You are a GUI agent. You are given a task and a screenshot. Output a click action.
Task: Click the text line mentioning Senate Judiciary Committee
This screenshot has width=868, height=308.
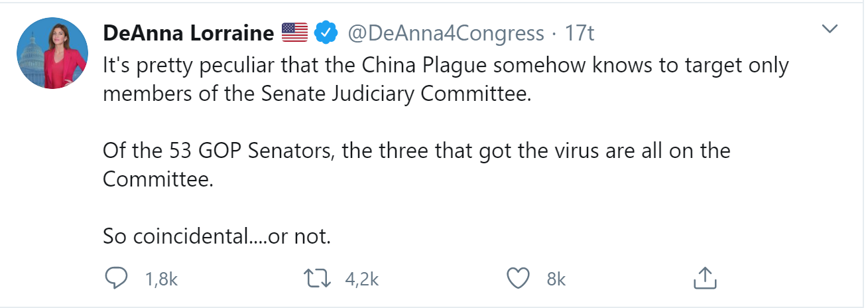click(318, 94)
